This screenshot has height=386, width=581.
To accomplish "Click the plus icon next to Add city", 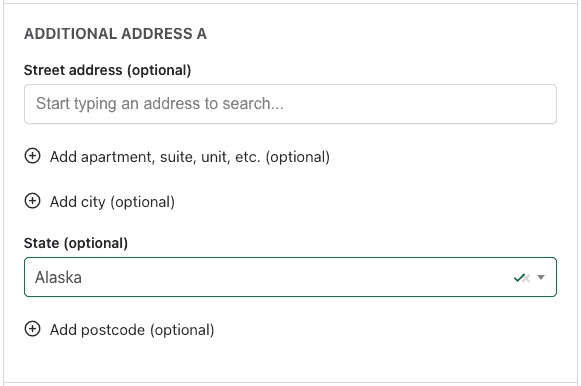I will click(32, 201).
